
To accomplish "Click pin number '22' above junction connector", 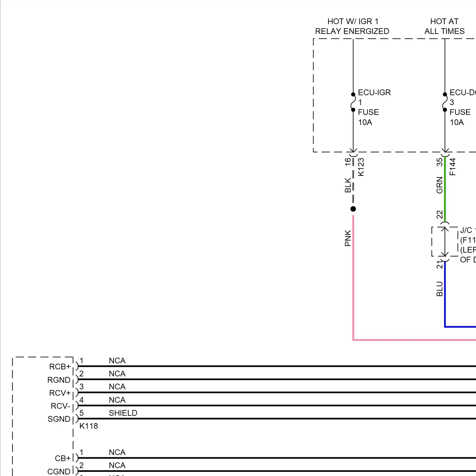I will tap(440, 215).
